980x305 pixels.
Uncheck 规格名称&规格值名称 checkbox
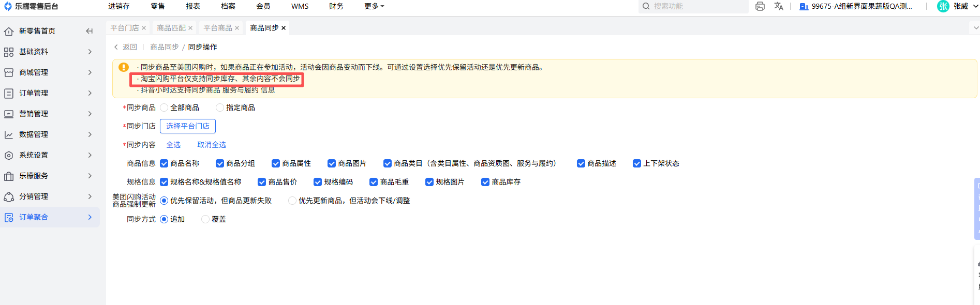[164, 182]
